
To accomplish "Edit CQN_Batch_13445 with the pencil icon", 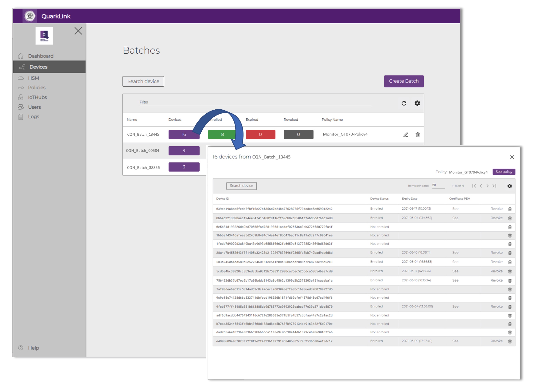I will coord(405,135).
